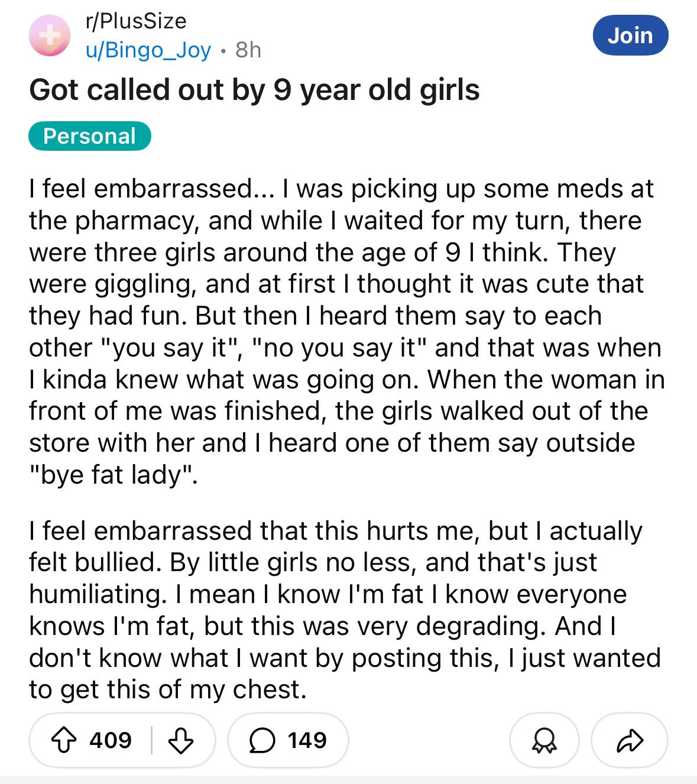Open comments via the speech bubble icon
The height and width of the screenshot is (784, 697).
(262, 740)
